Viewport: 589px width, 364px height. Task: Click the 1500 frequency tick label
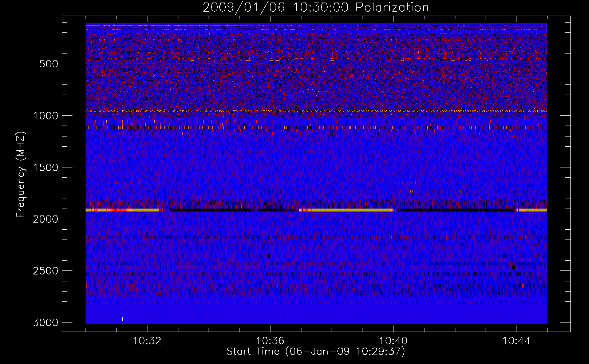46,167
